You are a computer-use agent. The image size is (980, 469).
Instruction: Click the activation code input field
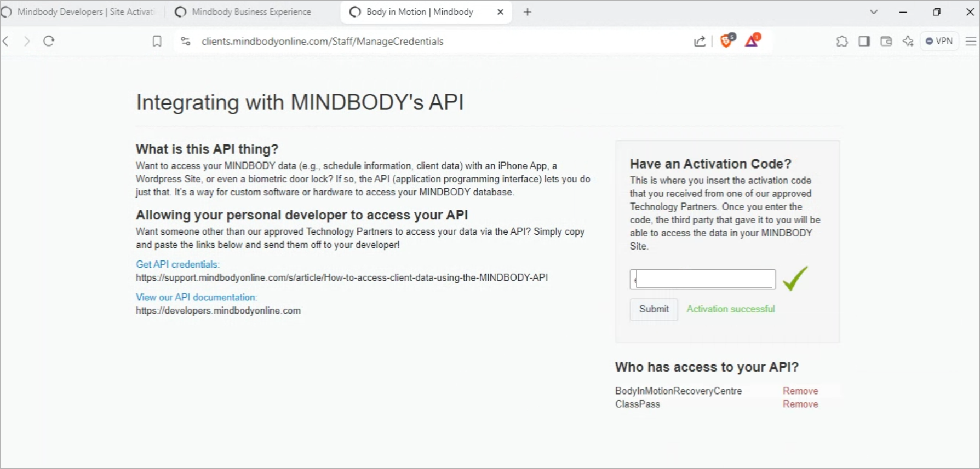(702, 279)
